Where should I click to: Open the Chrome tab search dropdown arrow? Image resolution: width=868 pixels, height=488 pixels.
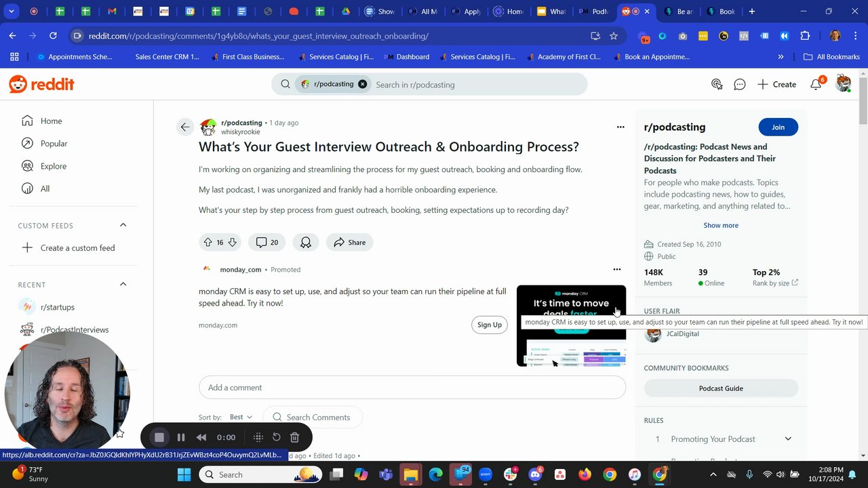pyautogui.click(x=11, y=12)
